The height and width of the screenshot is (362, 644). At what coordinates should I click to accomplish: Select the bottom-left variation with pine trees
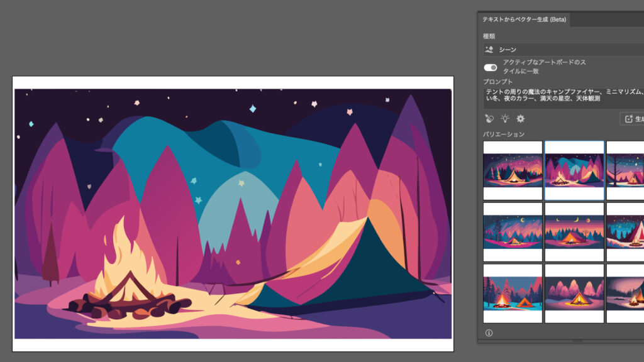click(513, 293)
